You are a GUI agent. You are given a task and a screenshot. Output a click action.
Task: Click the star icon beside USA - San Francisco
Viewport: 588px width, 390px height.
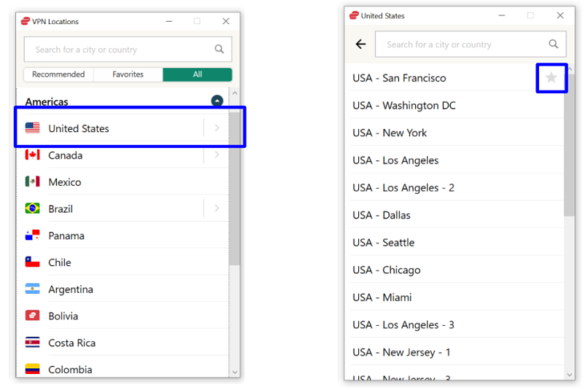coord(552,78)
